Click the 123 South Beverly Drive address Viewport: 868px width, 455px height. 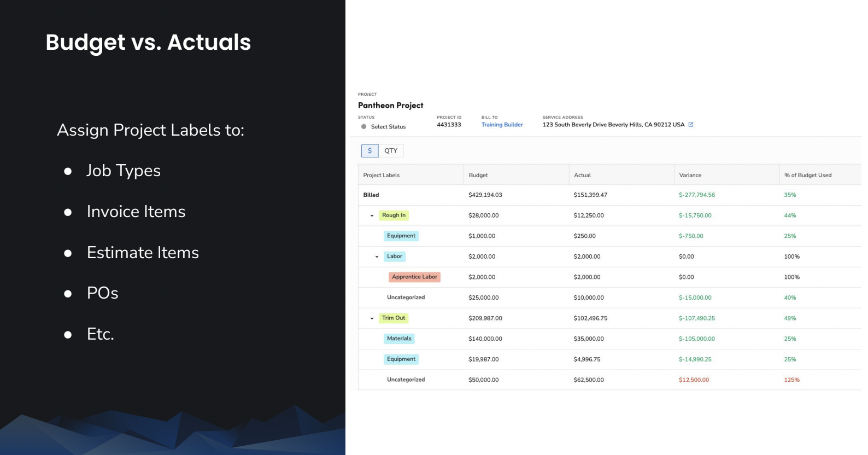pyautogui.click(x=613, y=125)
